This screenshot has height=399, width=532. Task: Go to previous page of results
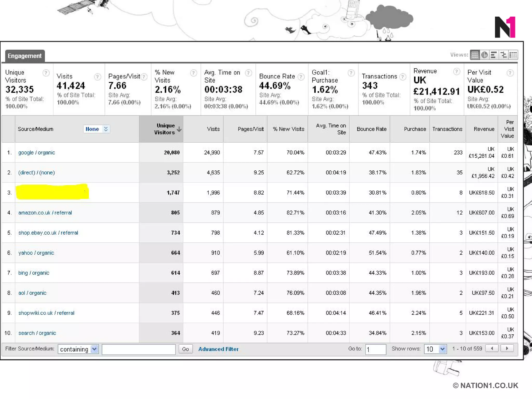click(492, 348)
